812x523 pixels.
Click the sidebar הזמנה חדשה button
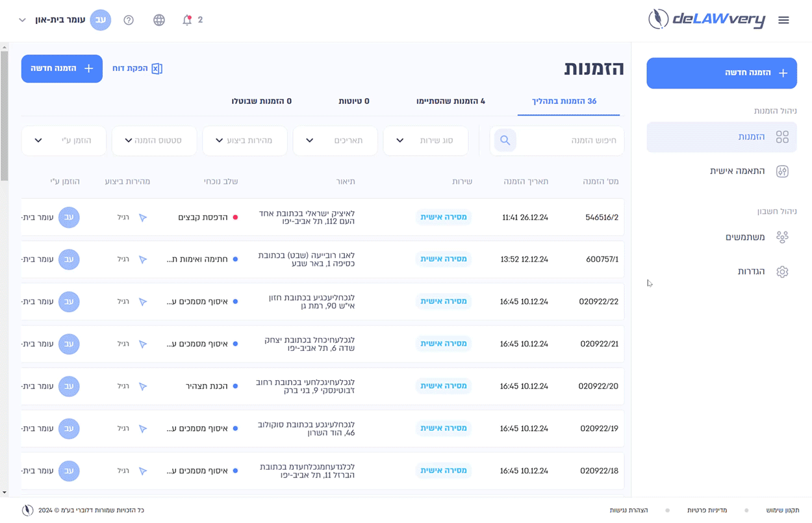tap(721, 73)
